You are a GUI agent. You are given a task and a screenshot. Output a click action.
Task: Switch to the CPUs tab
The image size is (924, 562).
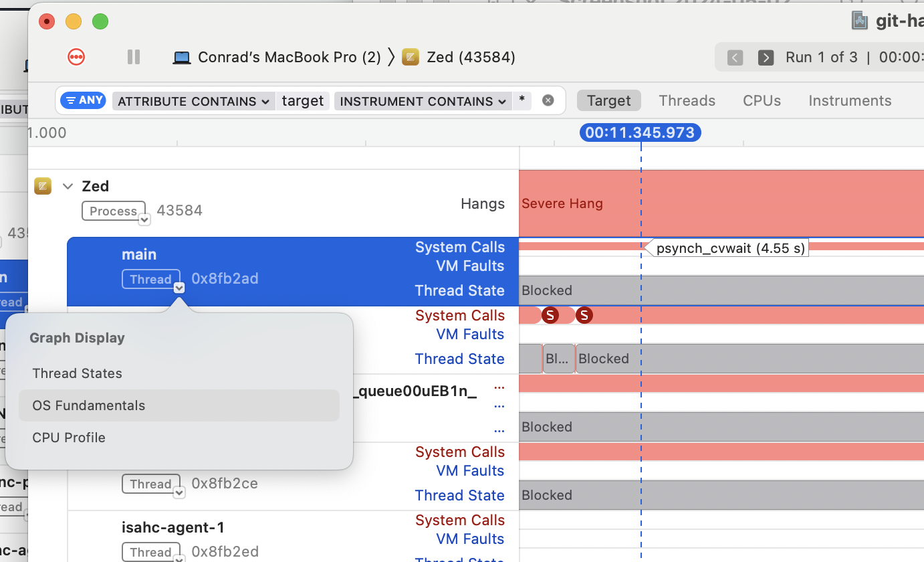(x=762, y=100)
